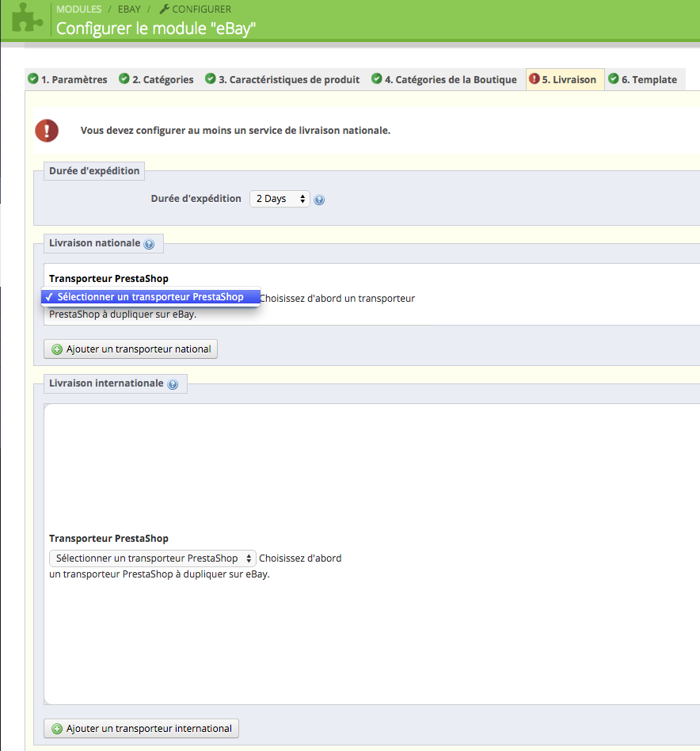
Task: Click MODULES breadcrumb link
Action: coord(79,9)
